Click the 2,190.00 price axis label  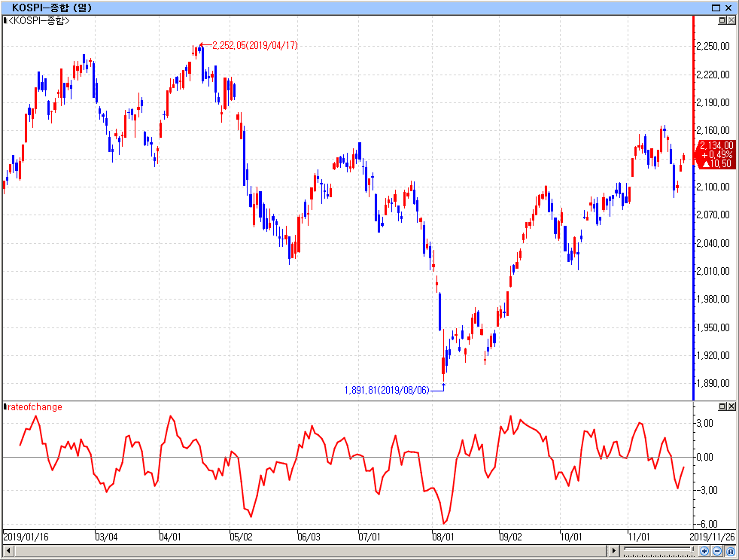(713, 102)
